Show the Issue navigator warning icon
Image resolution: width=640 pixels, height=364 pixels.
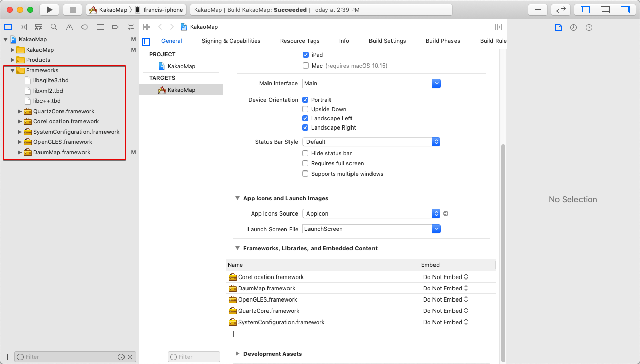click(69, 27)
